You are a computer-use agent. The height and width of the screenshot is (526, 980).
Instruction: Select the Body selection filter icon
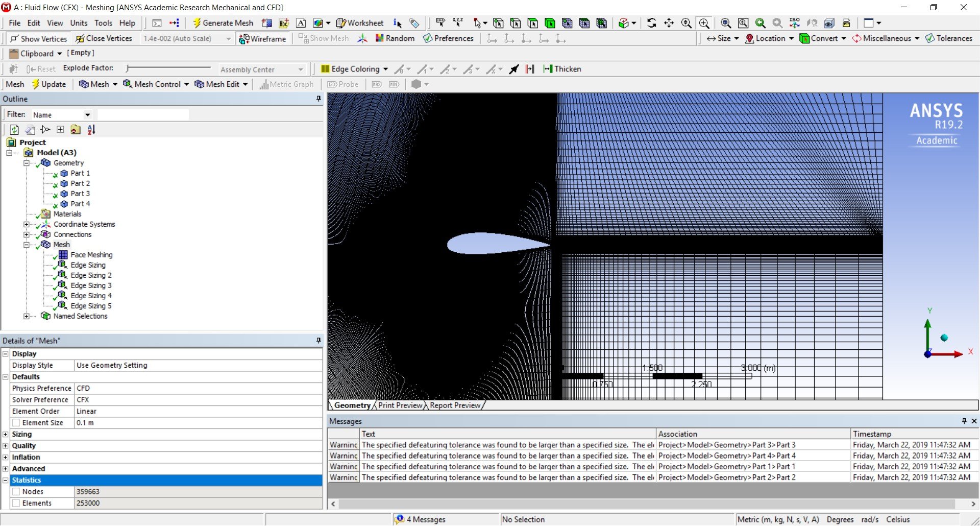pyautogui.click(x=550, y=23)
